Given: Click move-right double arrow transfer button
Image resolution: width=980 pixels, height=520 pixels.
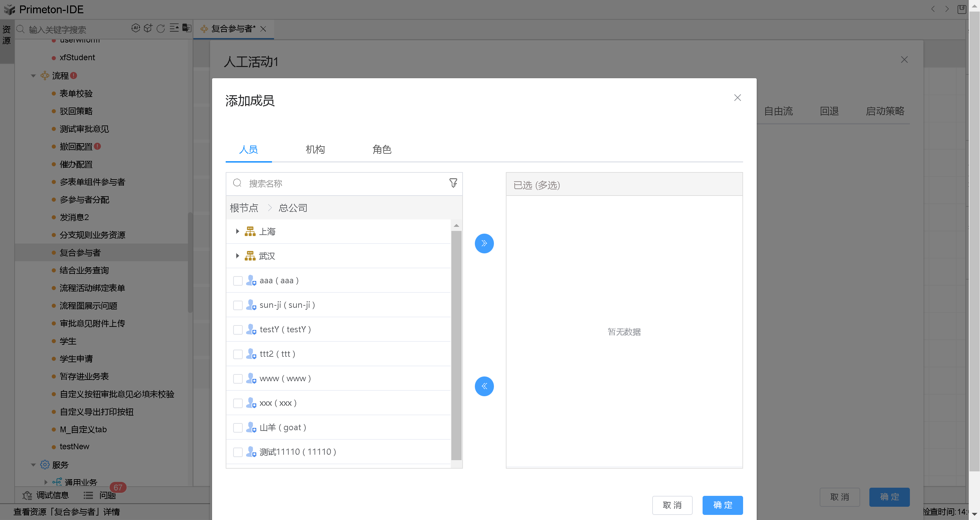Looking at the screenshot, I should [484, 243].
